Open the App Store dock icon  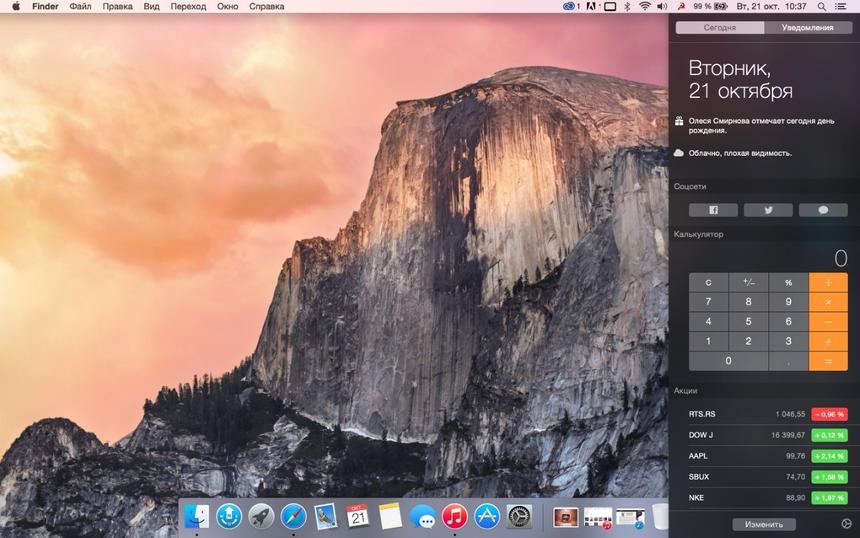(x=487, y=516)
